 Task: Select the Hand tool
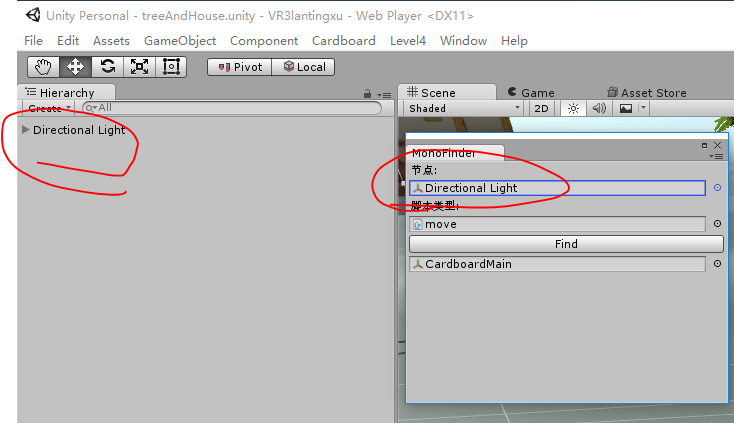[x=44, y=67]
